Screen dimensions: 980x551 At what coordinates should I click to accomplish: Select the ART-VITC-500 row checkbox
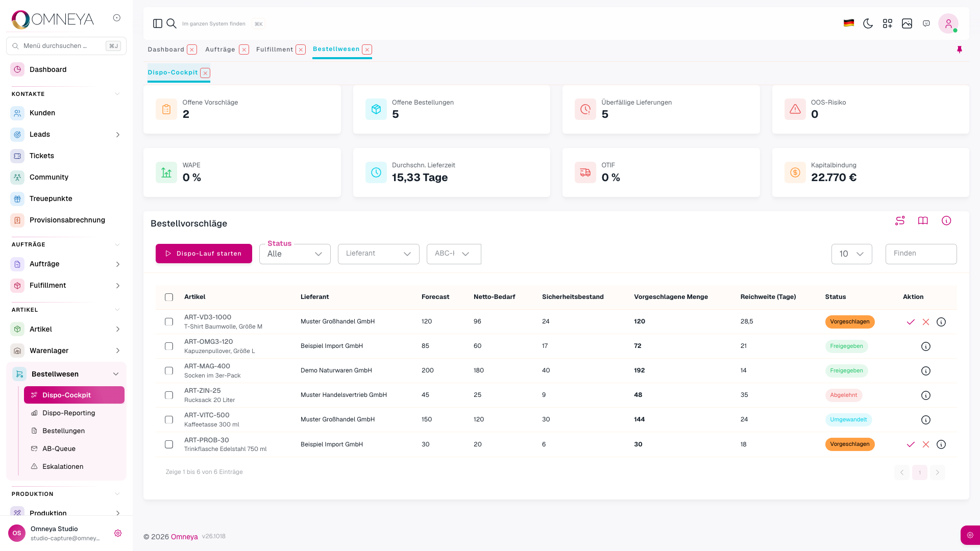(x=169, y=420)
